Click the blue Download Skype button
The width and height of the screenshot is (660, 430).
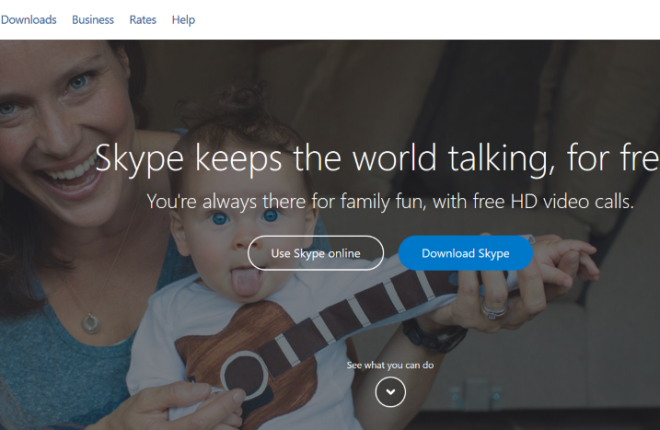click(x=466, y=253)
